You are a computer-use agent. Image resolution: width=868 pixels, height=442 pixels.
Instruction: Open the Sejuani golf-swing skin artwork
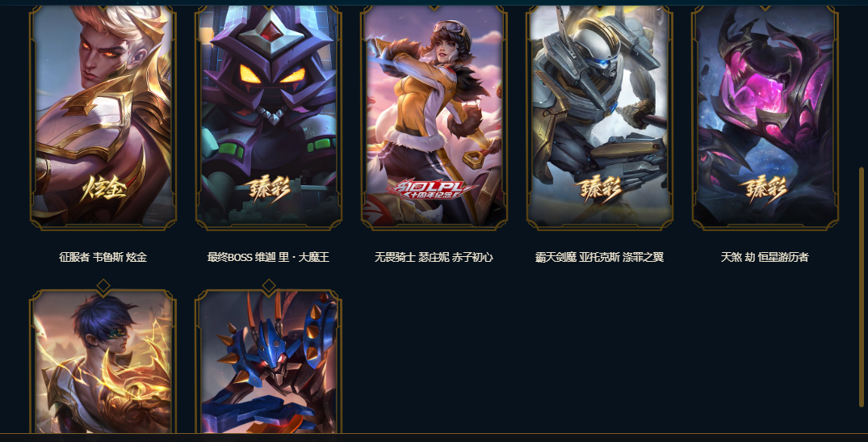(434, 117)
